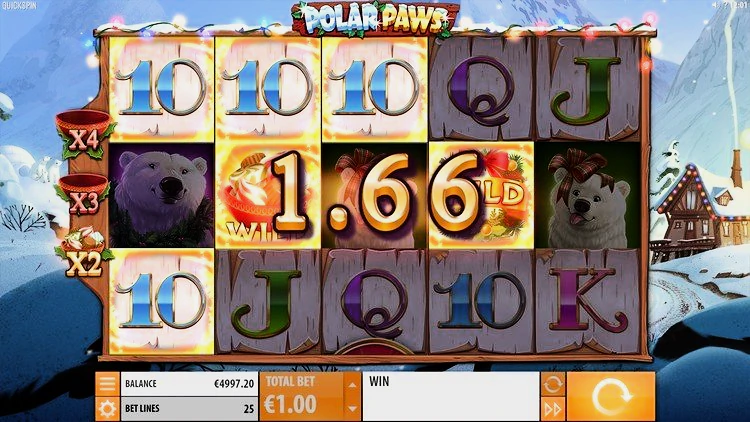Click the bear cub with bow symbol
Image resolution: width=750 pixels, height=422 pixels.
tap(588, 194)
